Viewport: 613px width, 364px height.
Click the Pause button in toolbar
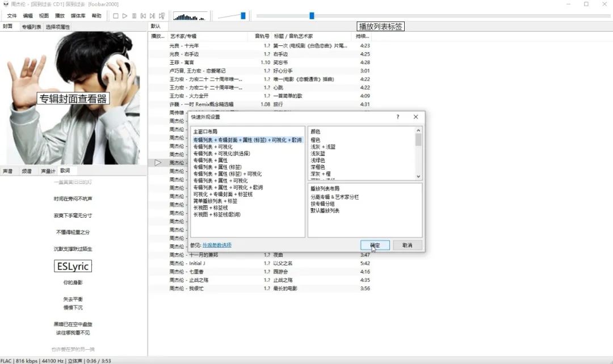(134, 16)
